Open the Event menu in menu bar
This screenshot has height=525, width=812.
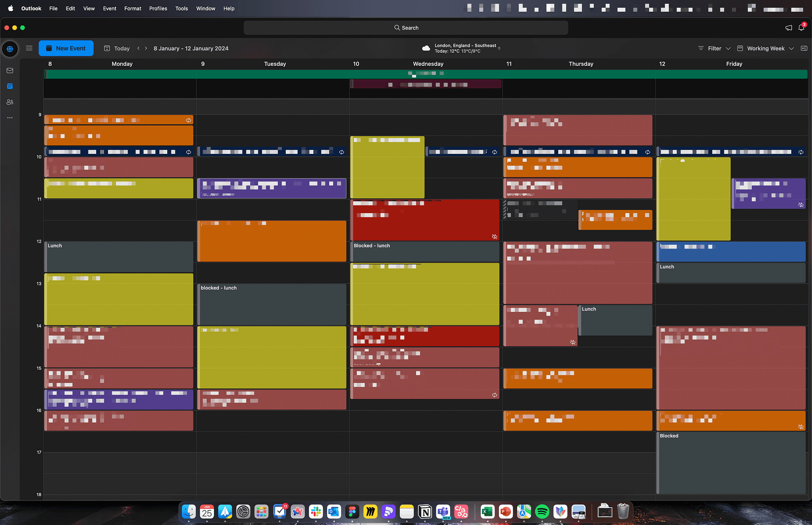click(109, 9)
